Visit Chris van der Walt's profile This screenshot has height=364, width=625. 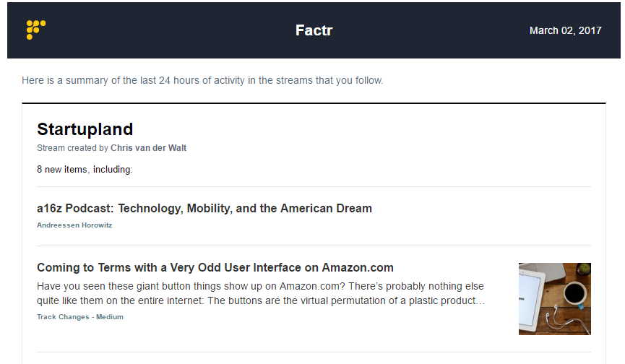(x=148, y=148)
